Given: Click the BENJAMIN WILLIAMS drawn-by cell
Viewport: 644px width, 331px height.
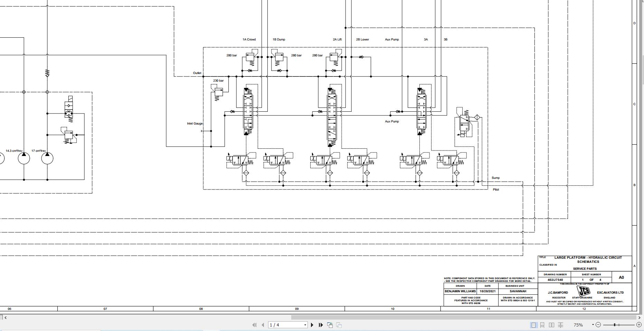Looking at the screenshot, I should tap(460, 291).
